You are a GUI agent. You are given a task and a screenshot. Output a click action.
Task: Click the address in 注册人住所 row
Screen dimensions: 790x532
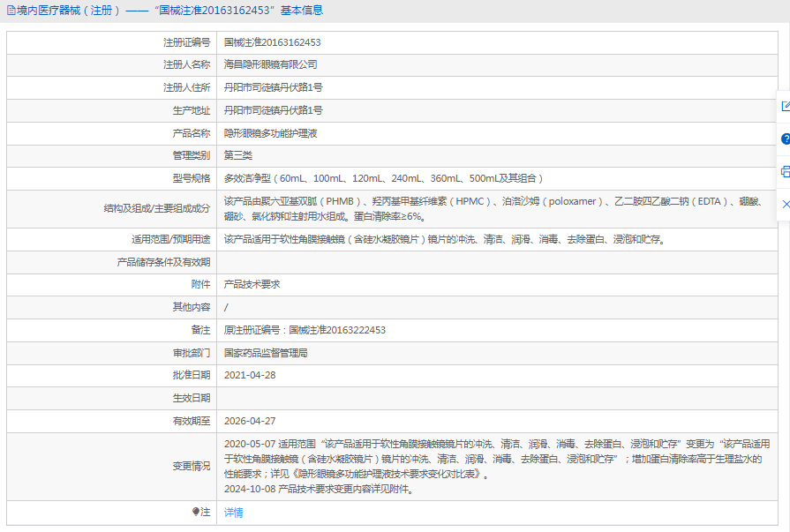[273, 87]
